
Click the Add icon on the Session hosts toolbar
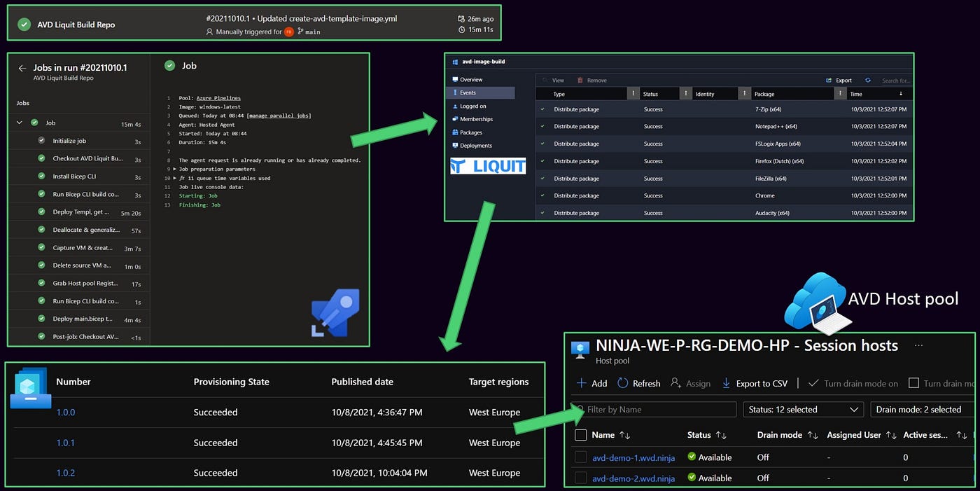click(x=582, y=383)
